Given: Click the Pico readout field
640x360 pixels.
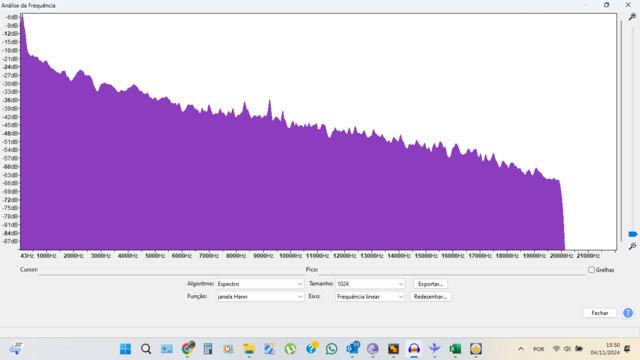Looking at the screenshot, I should (452, 270).
